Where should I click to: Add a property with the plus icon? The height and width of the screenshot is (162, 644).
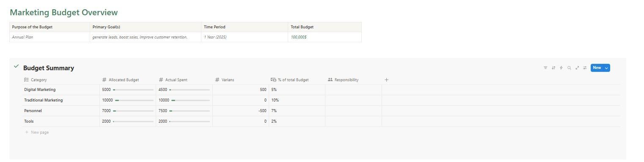(x=386, y=80)
